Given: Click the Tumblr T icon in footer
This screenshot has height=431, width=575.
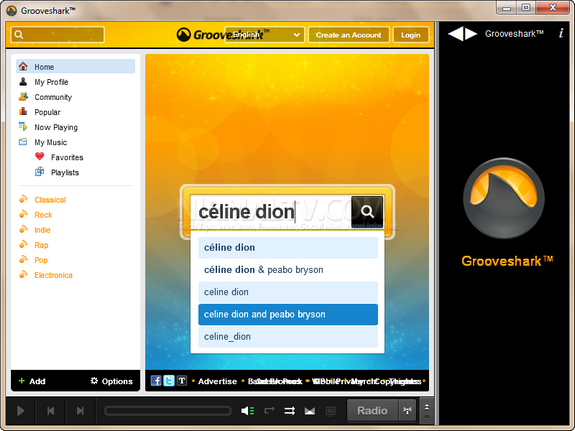Looking at the screenshot, I should pyautogui.click(x=182, y=381).
